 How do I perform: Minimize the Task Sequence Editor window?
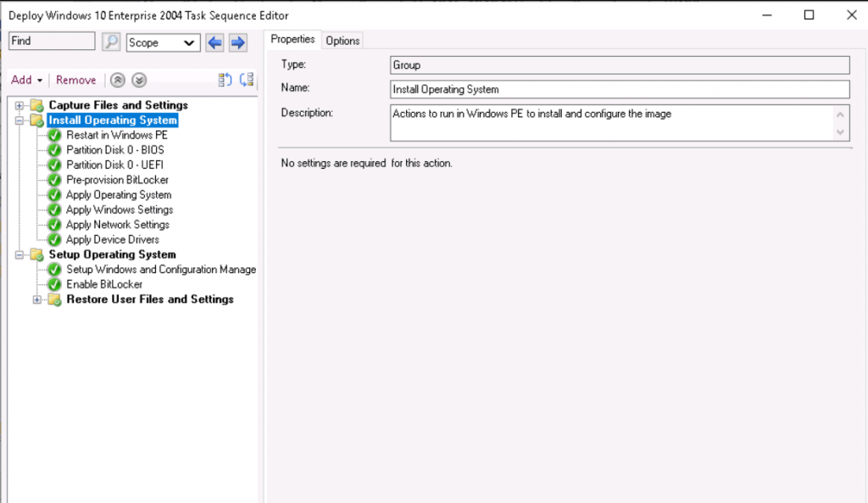point(766,15)
